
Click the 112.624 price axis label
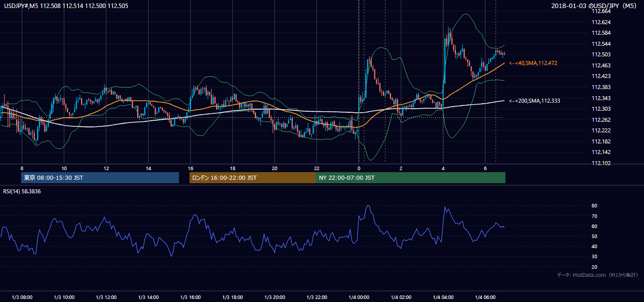tap(601, 22)
